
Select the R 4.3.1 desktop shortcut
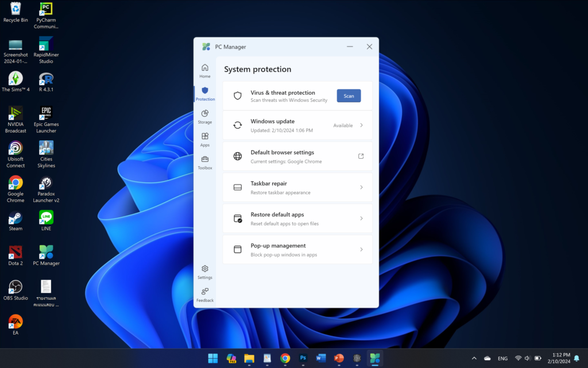point(46,82)
